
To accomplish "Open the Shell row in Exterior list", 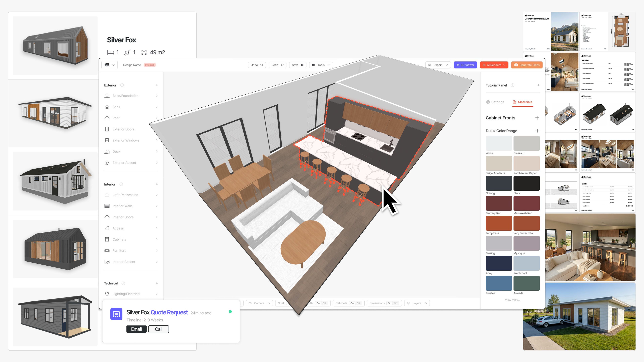I will point(131,107).
